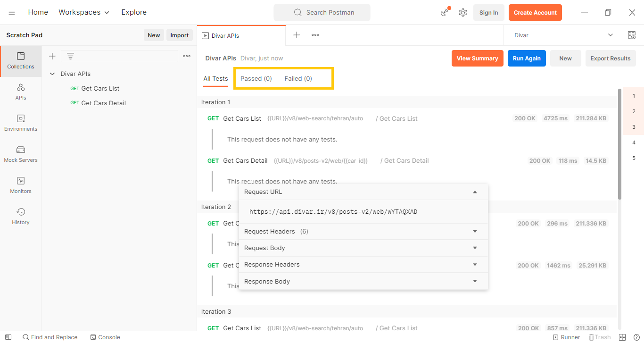Click the Sign In button
644x343 pixels.
pos(489,13)
